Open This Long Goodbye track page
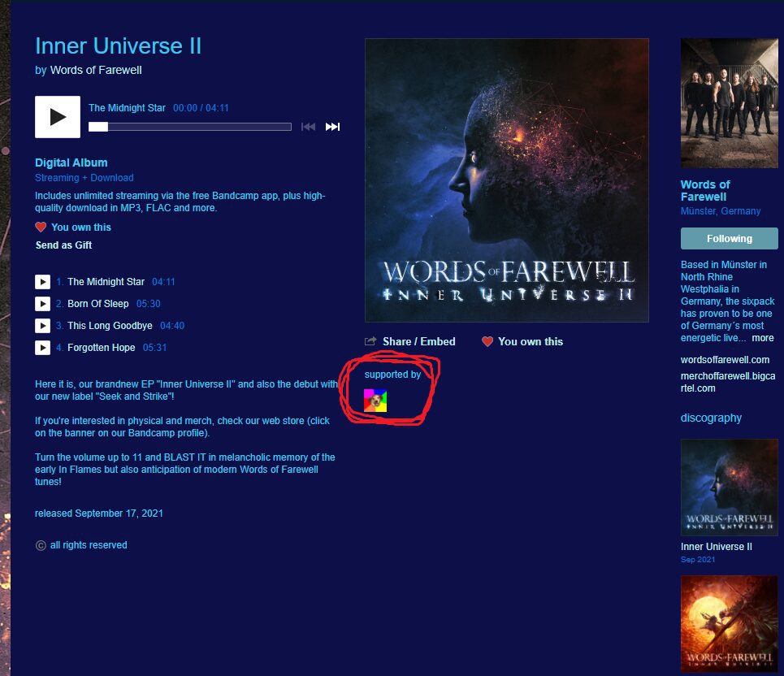This screenshot has width=784, height=676. tap(110, 326)
